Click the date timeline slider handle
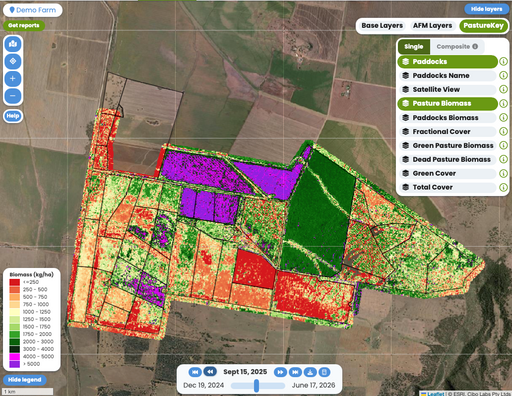 pos(256,386)
